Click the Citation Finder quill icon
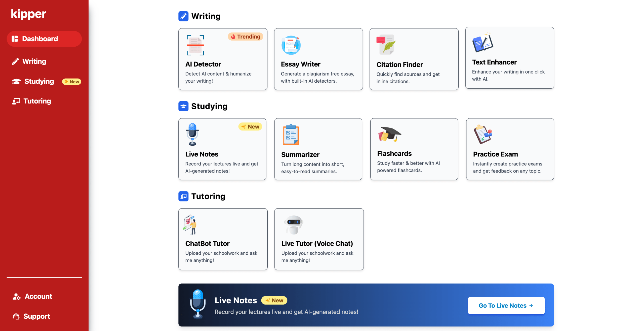 click(386, 45)
